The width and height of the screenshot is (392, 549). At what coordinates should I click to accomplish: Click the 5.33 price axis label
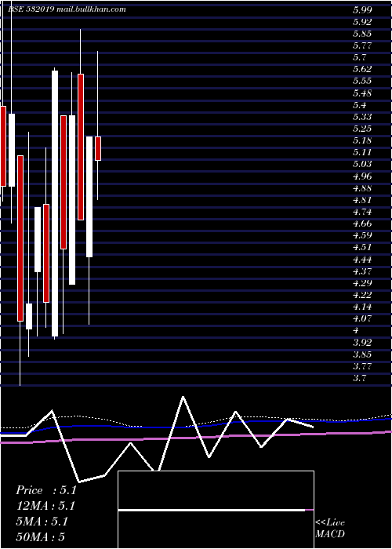[362, 117]
